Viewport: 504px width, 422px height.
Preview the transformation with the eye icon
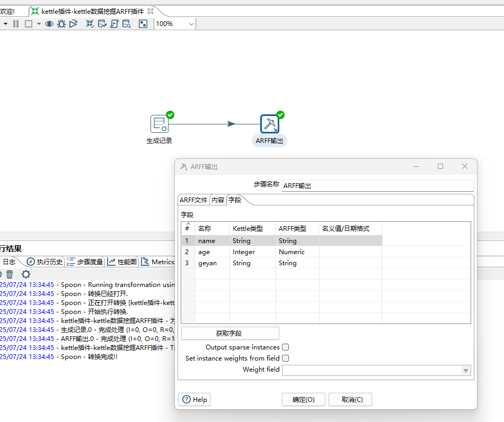coord(49,24)
